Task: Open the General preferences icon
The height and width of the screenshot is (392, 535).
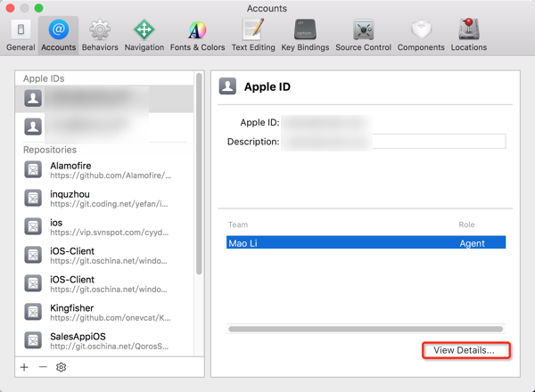Action: click(21, 29)
